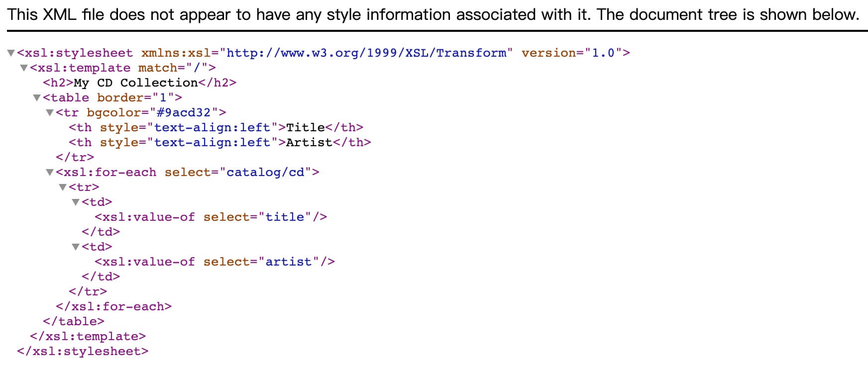
Task: Collapse the tr bgcolor header row
Action: pyautogui.click(x=49, y=113)
